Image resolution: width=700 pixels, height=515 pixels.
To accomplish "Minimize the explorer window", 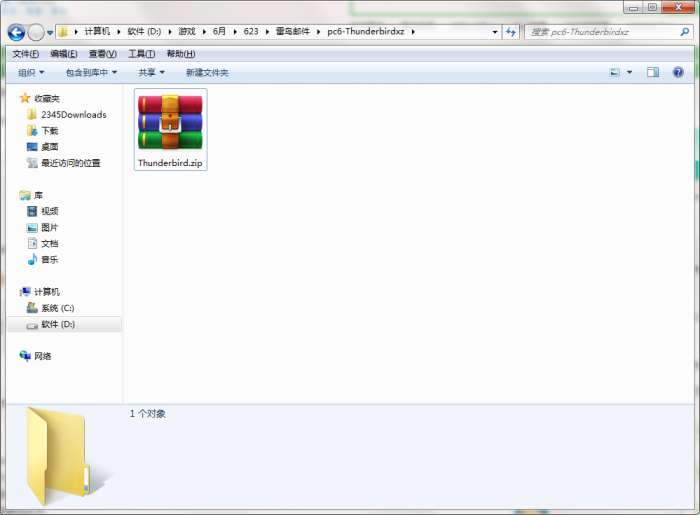I will [633, 8].
